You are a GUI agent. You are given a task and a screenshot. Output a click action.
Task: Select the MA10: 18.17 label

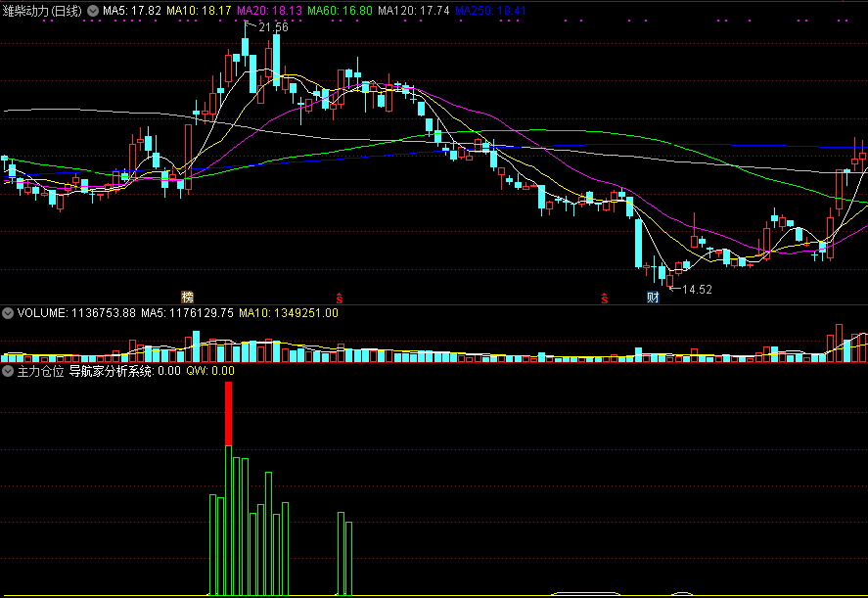(199, 11)
